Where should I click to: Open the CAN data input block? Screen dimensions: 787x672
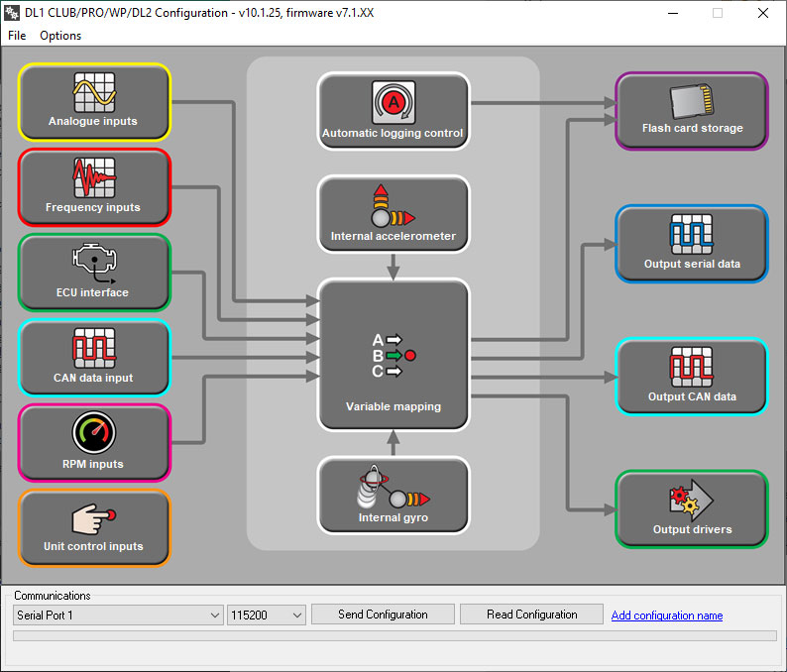94,358
